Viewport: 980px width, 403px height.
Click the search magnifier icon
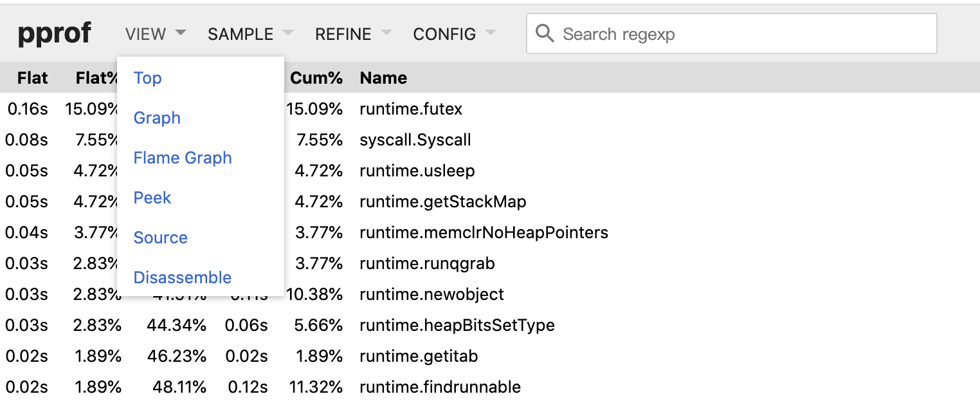(545, 33)
